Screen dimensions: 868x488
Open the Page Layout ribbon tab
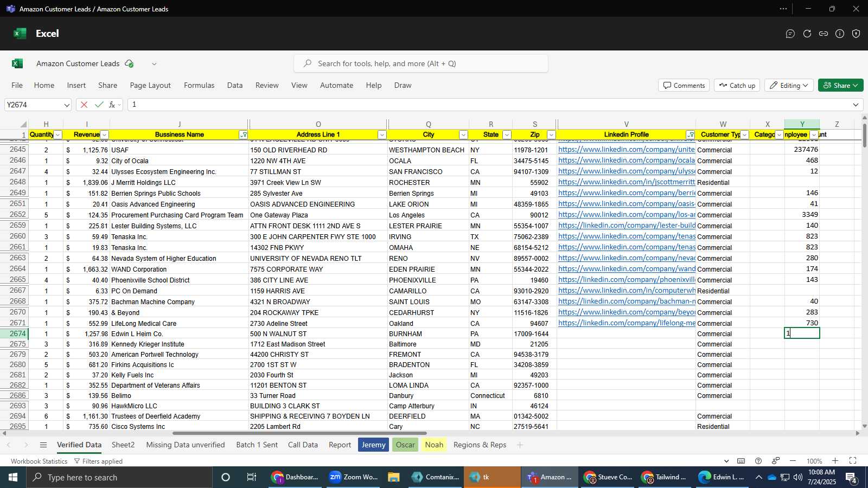tap(150, 85)
